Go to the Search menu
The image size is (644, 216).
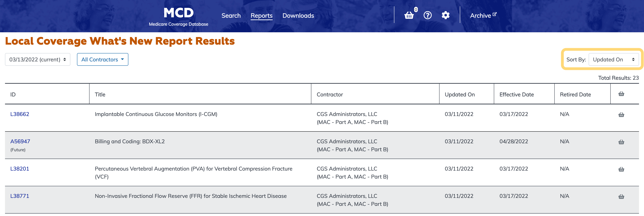[231, 15]
